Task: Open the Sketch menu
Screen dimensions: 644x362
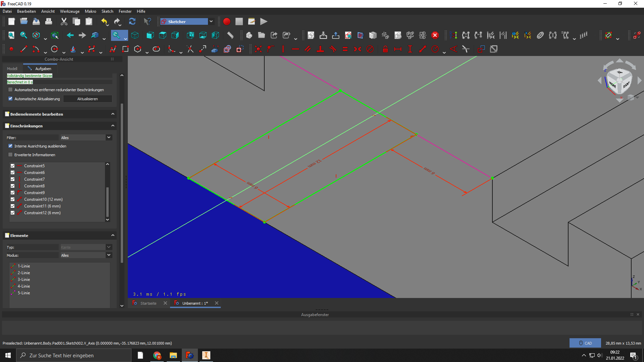Action: pos(107,11)
